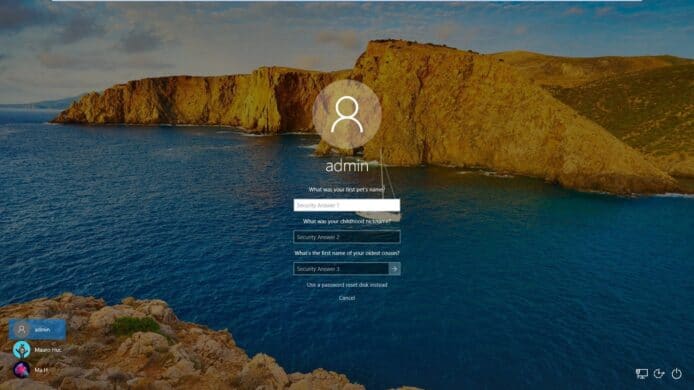Click the large 'admin' username text
This screenshot has height=390, width=694.
pos(347,166)
